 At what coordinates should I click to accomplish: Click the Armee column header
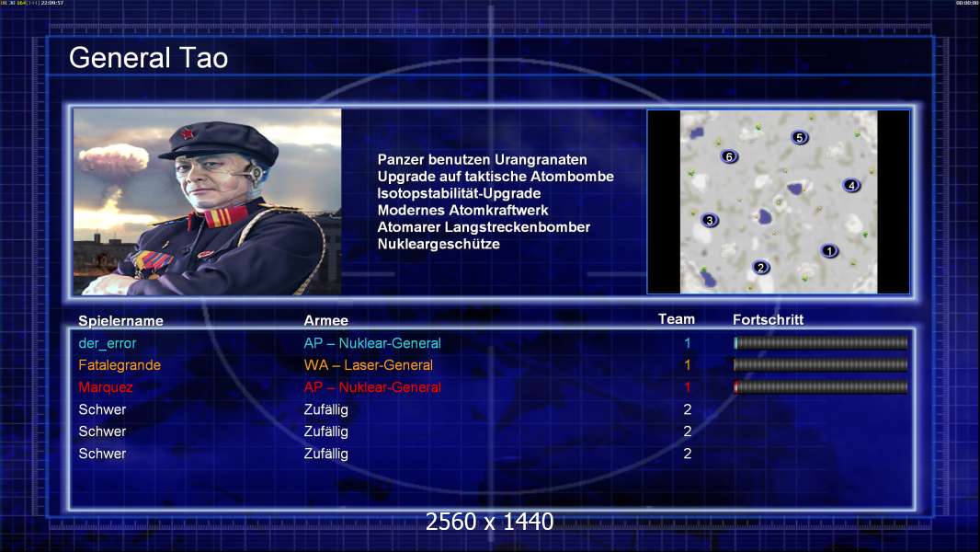tap(325, 321)
